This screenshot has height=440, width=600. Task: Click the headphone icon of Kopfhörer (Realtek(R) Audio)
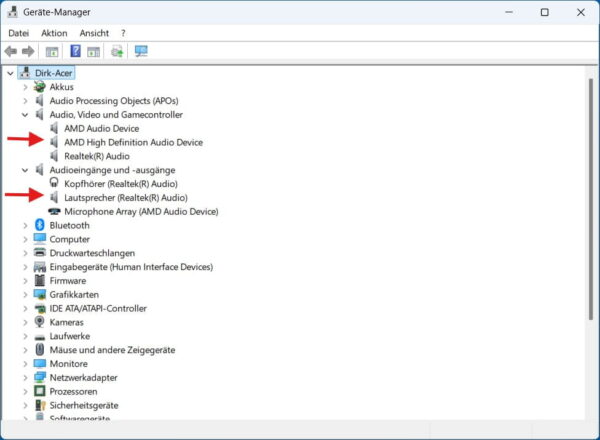(54, 183)
